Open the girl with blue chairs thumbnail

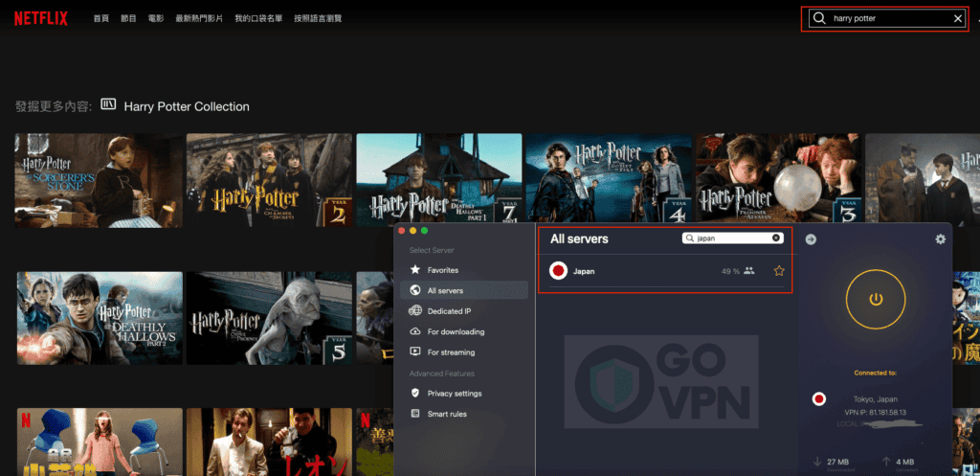pos(100,442)
